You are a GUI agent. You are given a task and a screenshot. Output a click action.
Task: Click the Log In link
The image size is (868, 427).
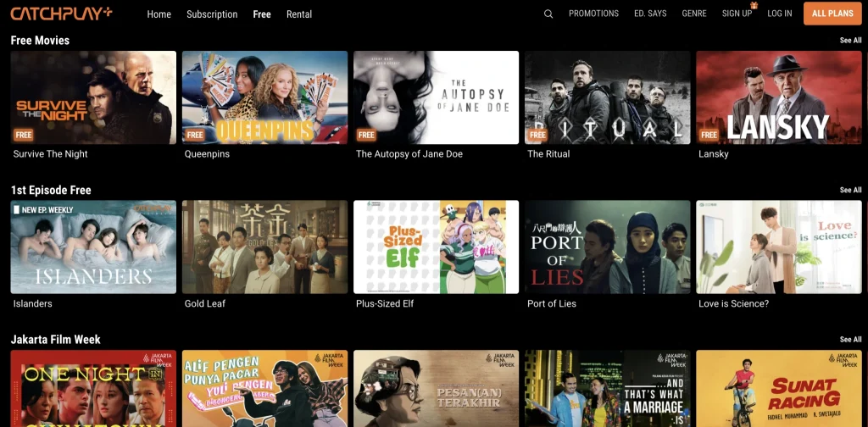(780, 14)
